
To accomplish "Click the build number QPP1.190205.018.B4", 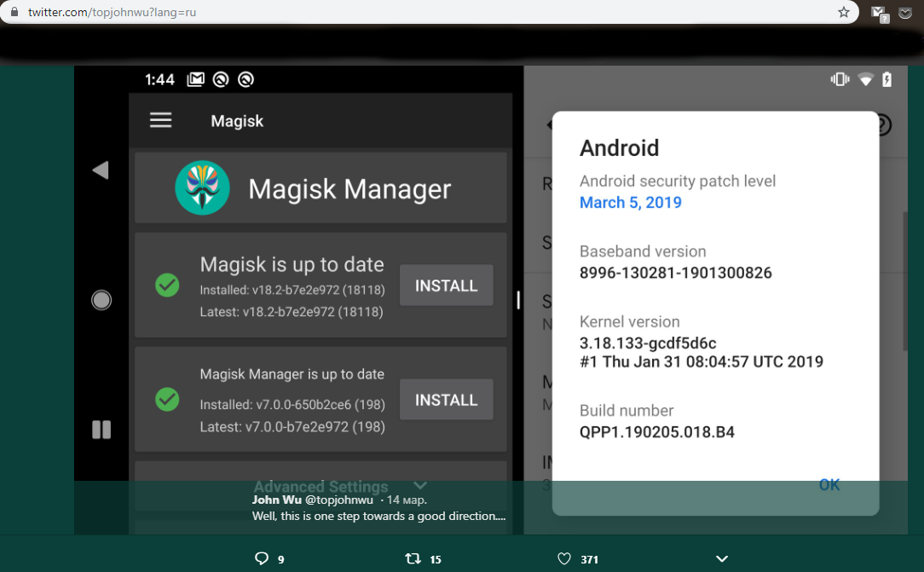I will 657,432.
